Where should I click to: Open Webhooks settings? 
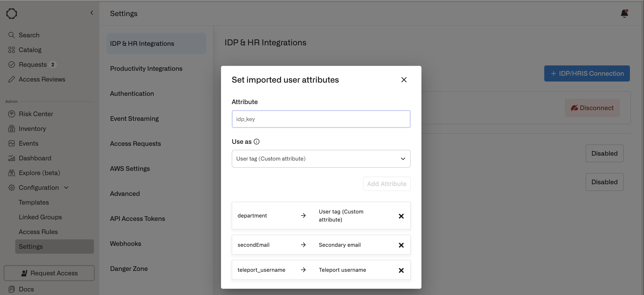(x=125, y=244)
